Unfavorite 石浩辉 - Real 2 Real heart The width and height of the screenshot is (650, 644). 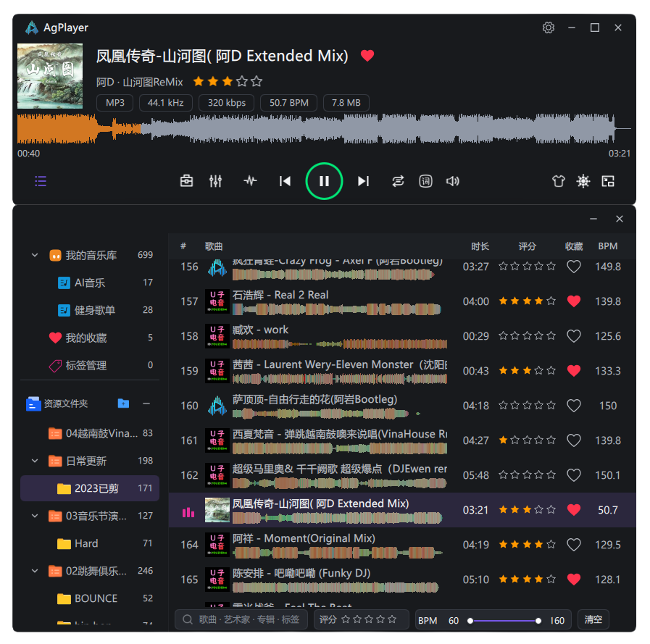point(574,301)
